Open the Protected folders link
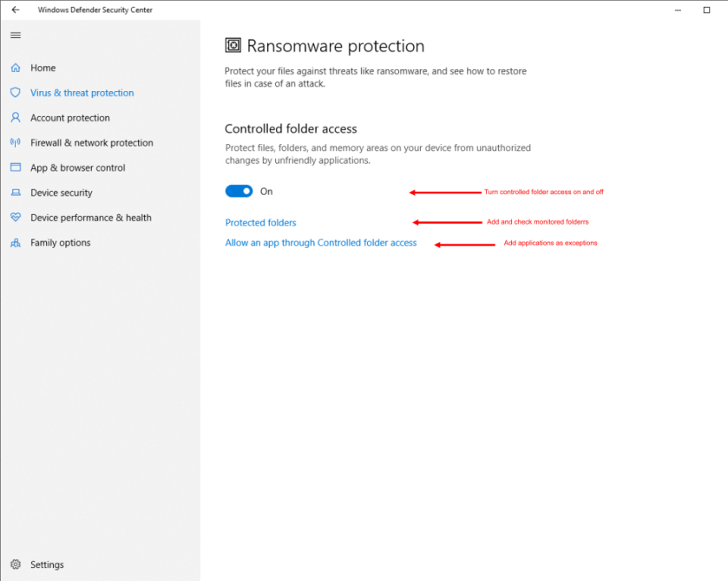 click(x=260, y=223)
